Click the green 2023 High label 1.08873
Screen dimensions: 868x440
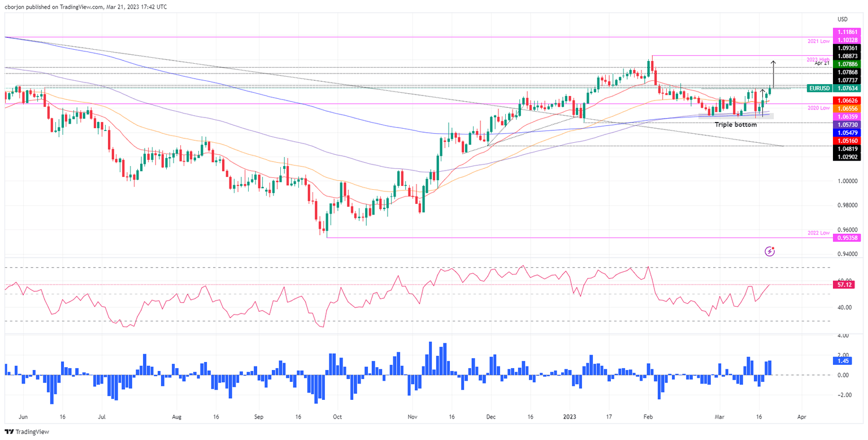point(848,56)
